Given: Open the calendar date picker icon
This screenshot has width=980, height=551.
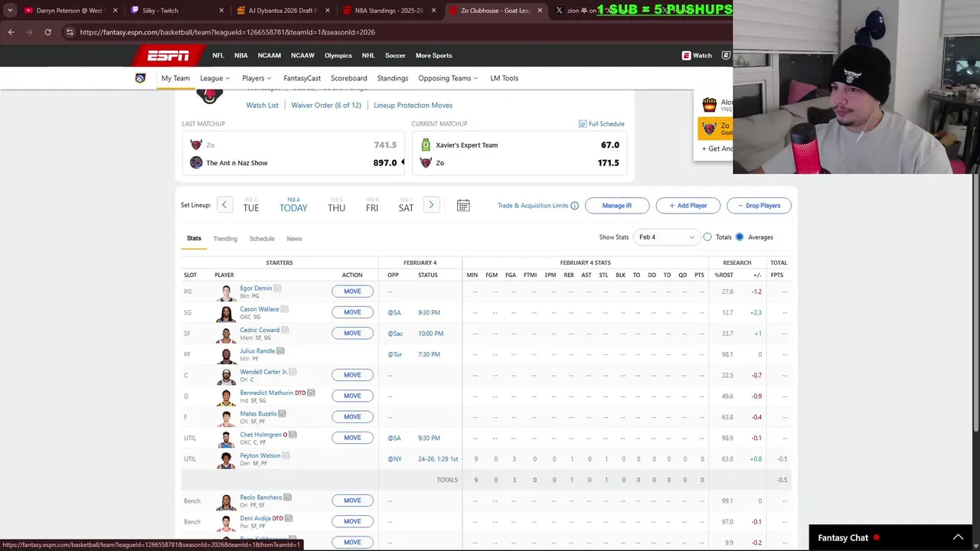Looking at the screenshot, I should 463,205.
